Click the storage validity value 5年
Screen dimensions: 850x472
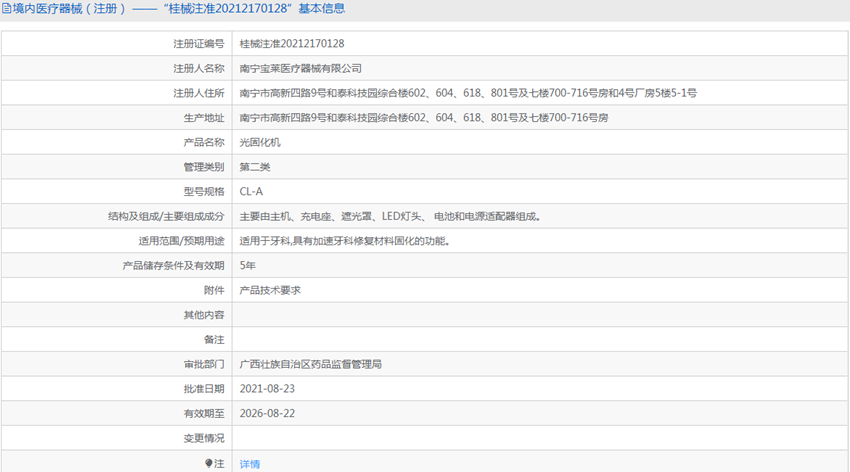248,265
